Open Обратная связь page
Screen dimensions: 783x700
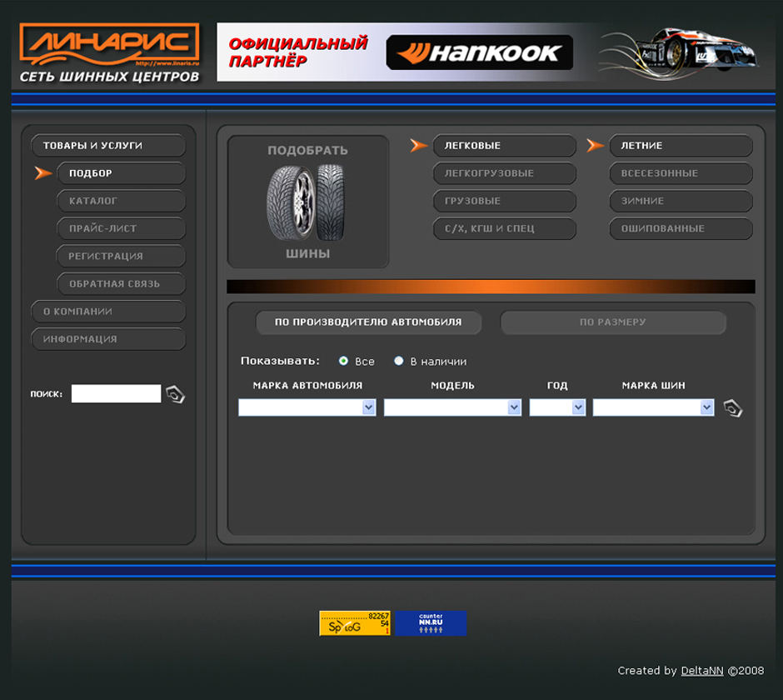coord(122,284)
